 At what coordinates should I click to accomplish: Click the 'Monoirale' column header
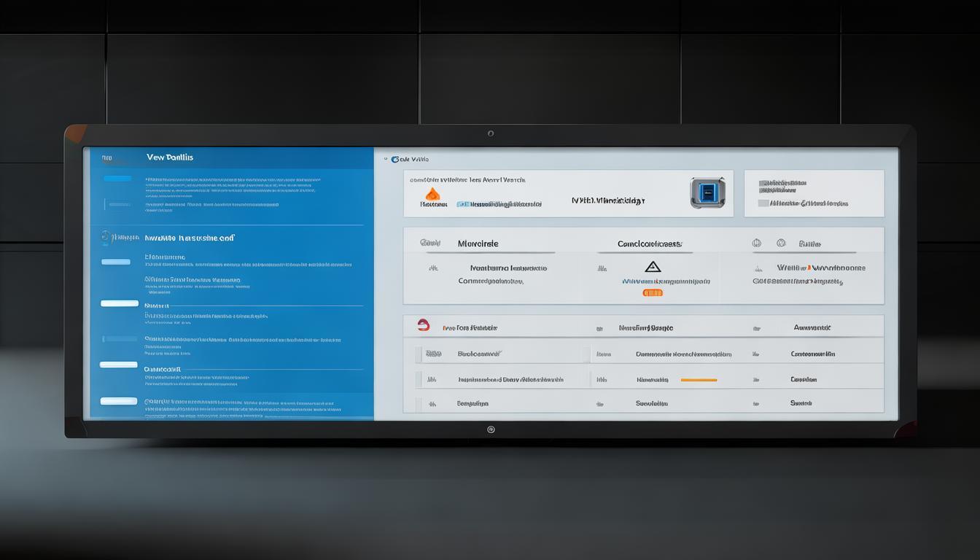point(478,244)
